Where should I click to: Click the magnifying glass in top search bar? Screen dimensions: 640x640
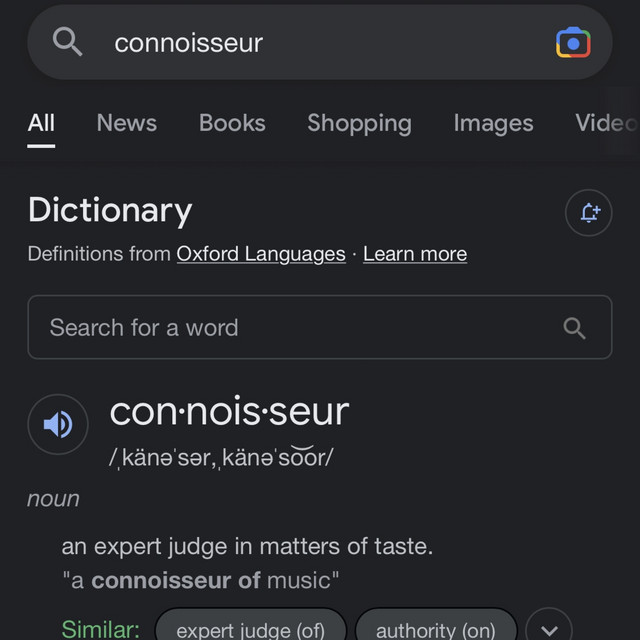[67, 42]
